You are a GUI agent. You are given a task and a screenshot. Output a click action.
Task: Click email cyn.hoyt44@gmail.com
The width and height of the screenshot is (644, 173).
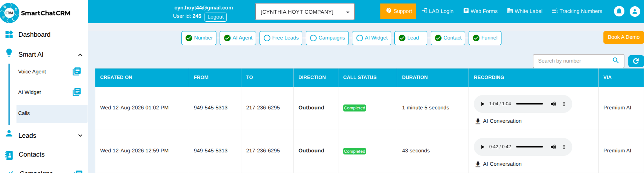204,8
